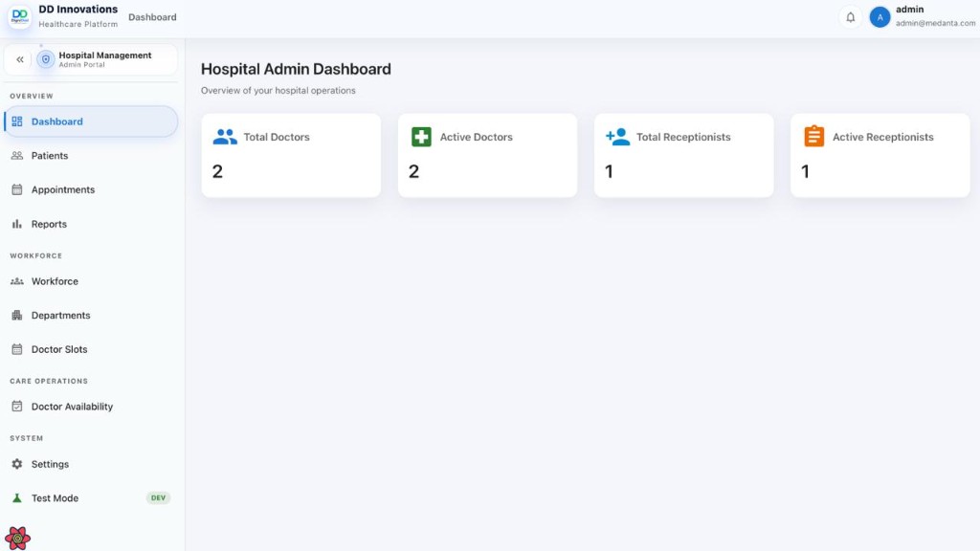
Task: Click the DEV badge
Action: 158,497
